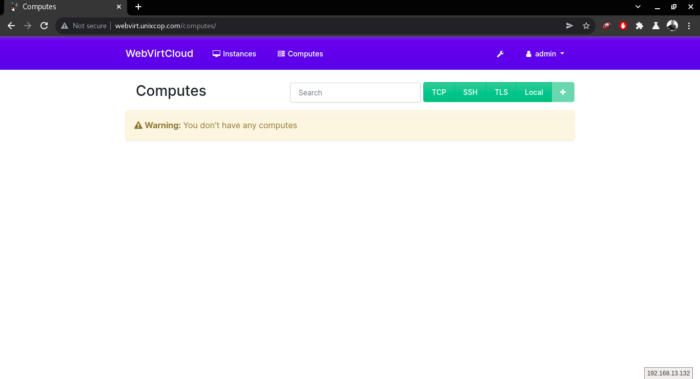Image resolution: width=700 pixels, height=379 pixels.
Task: Open the browser profile avatar
Action: pyautogui.click(x=672, y=26)
